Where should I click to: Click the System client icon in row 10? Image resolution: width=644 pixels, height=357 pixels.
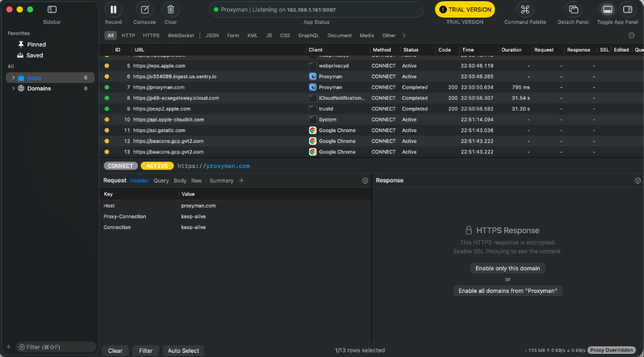point(313,119)
